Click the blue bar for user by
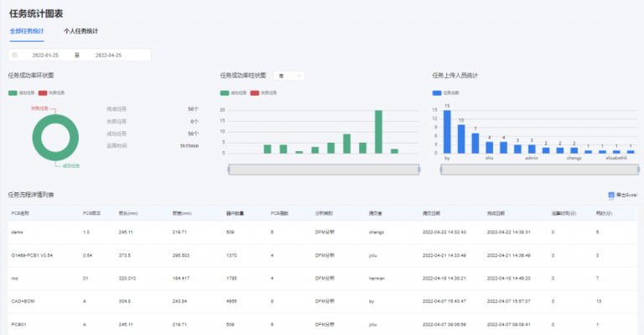The width and height of the screenshot is (644, 335). point(447,132)
